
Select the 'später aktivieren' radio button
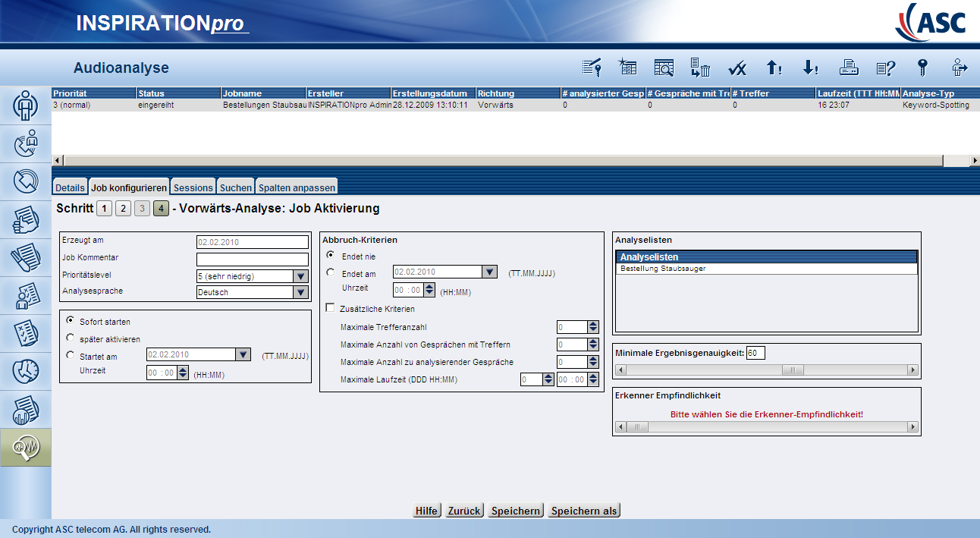71,338
